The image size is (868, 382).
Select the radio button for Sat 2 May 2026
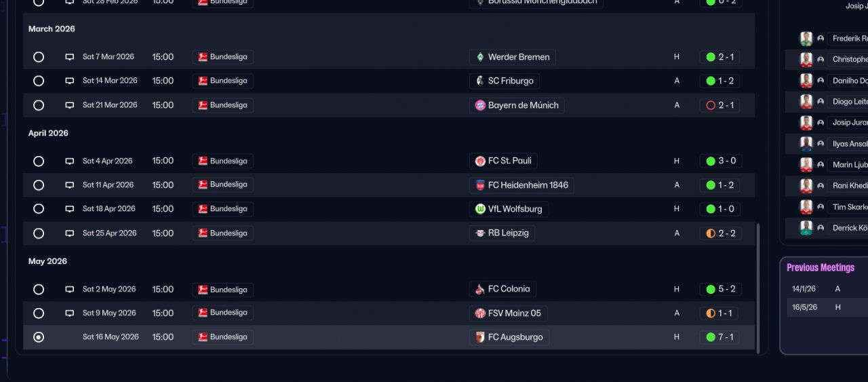point(39,290)
